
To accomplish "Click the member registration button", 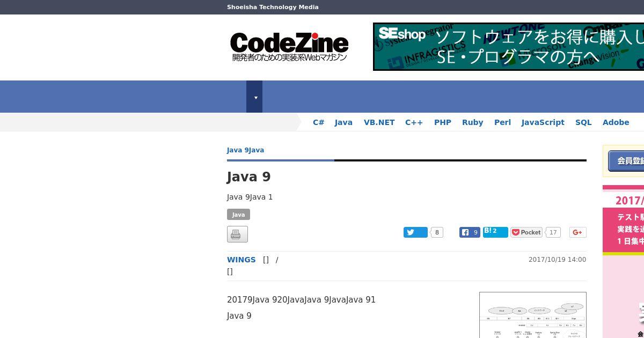I will pos(626,161).
